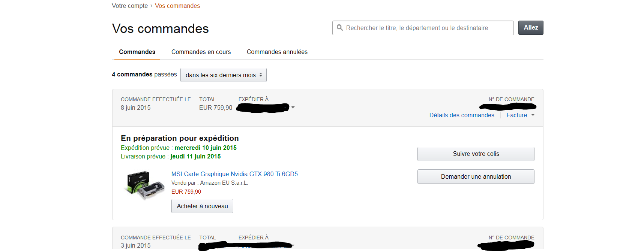
Task: Open MSI Carte Graphique product link
Action: pos(234,174)
